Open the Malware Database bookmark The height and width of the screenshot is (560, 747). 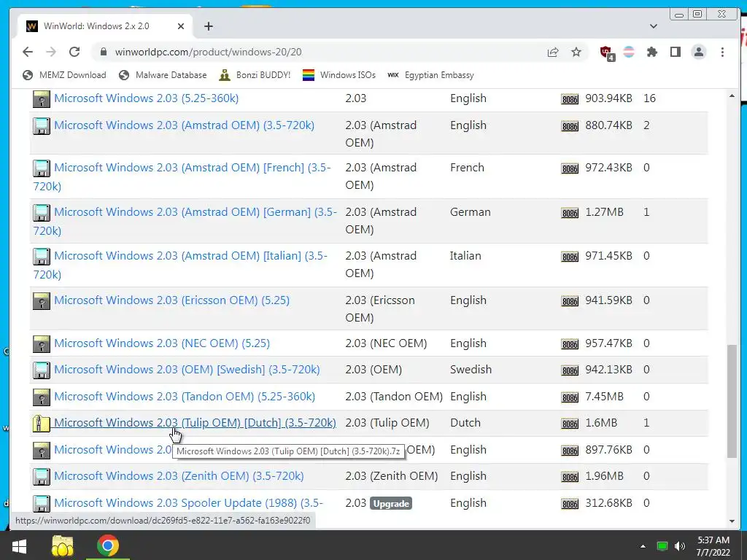[163, 75]
